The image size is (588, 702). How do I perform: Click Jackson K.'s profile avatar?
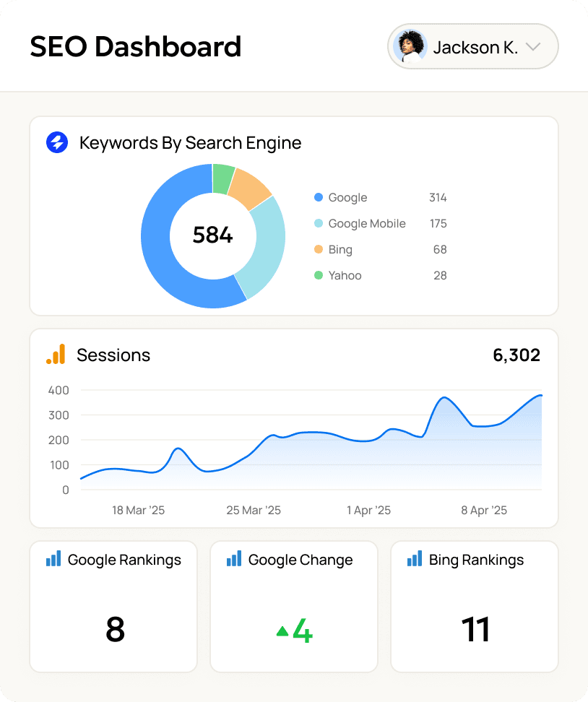[411, 46]
